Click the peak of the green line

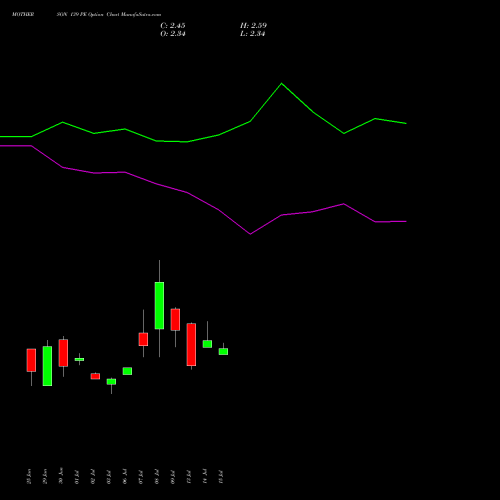(282, 83)
